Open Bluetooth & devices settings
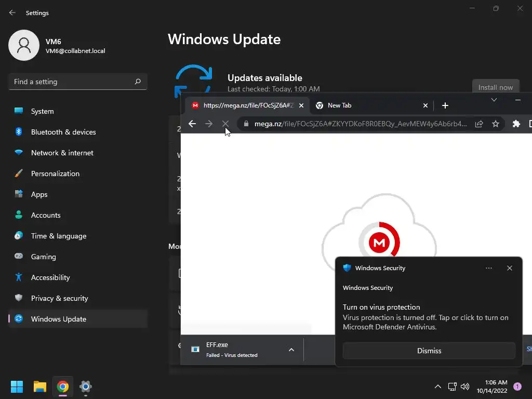The image size is (532, 399). point(78,132)
